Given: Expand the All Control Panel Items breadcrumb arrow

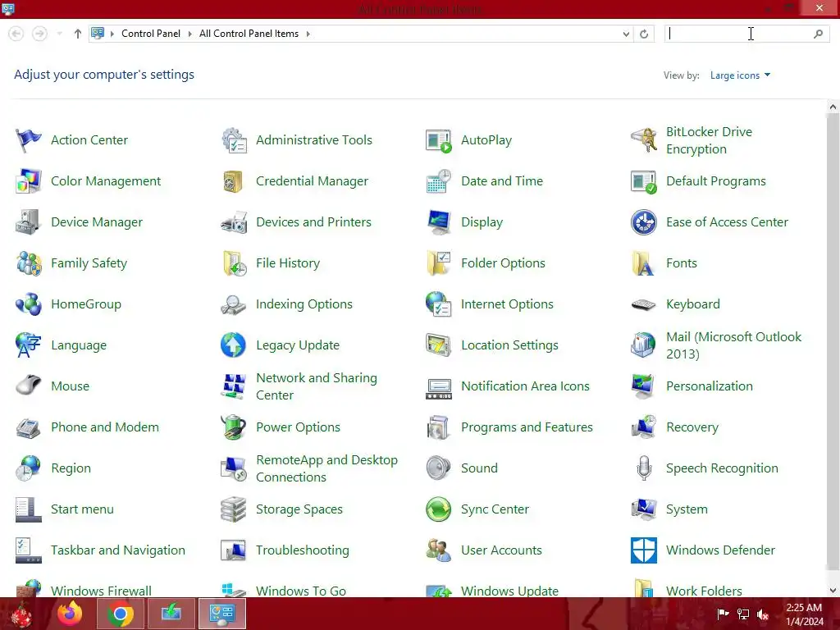Looking at the screenshot, I should pyautogui.click(x=308, y=34).
